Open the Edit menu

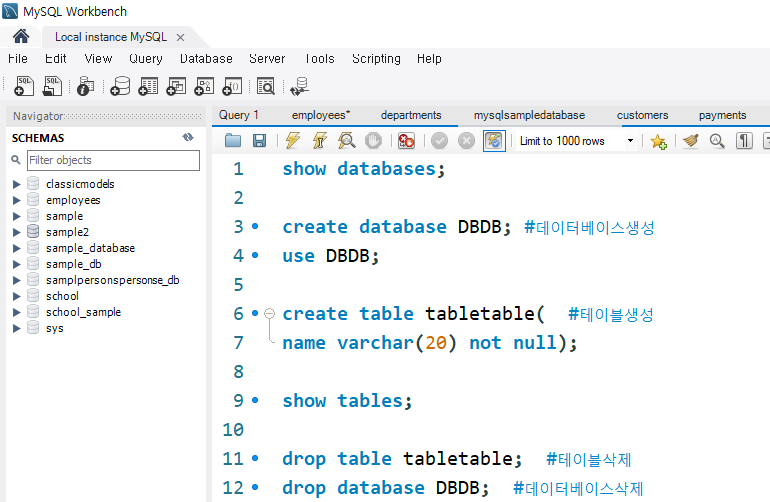(x=55, y=58)
